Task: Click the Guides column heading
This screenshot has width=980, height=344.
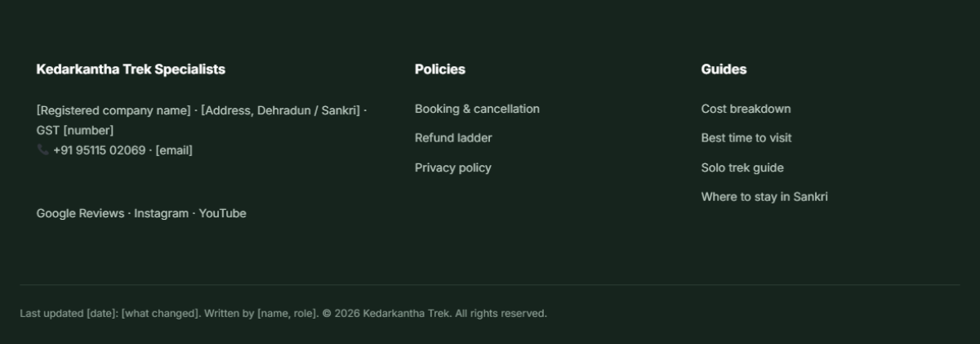Action: pyautogui.click(x=724, y=69)
